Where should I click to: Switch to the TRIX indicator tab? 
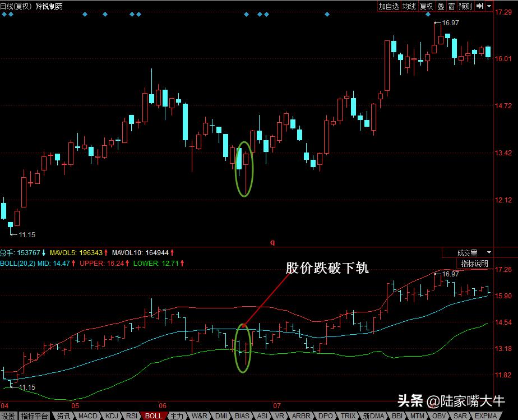pos(348,416)
